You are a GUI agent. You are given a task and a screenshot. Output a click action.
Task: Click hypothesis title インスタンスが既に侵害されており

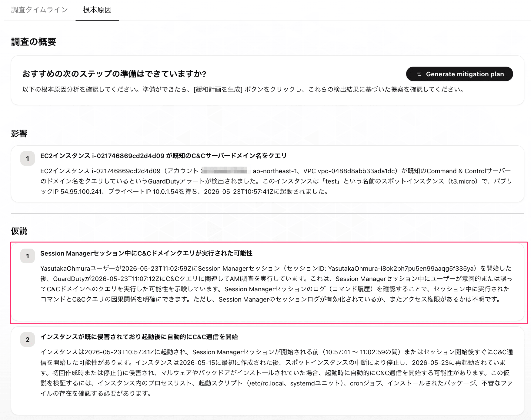[x=139, y=337]
